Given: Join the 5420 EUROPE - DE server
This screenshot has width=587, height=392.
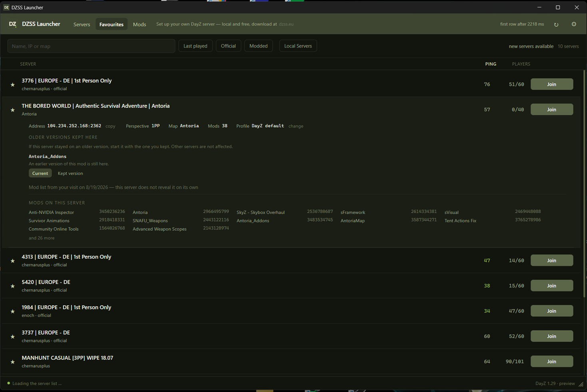Looking at the screenshot, I should (552, 286).
